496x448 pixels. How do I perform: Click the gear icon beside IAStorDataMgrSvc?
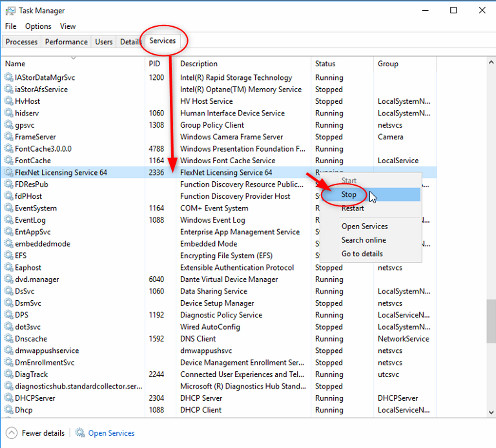pyautogui.click(x=8, y=78)
